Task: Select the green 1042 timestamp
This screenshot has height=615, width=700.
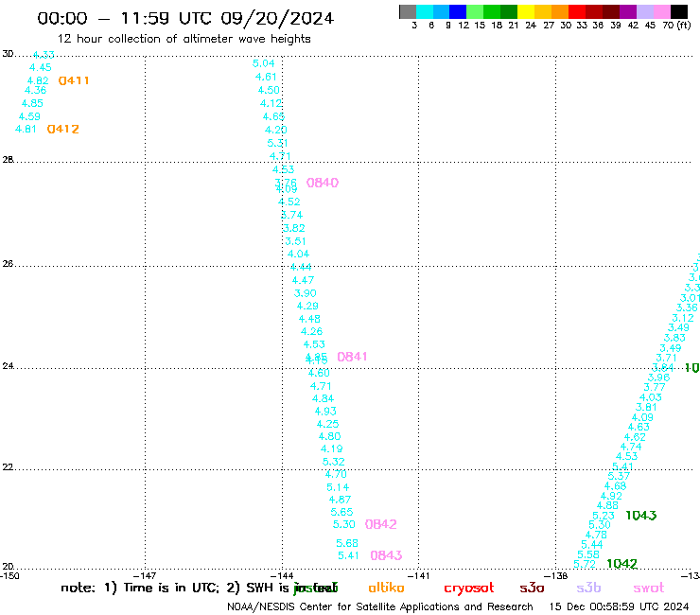Action: 621,564
